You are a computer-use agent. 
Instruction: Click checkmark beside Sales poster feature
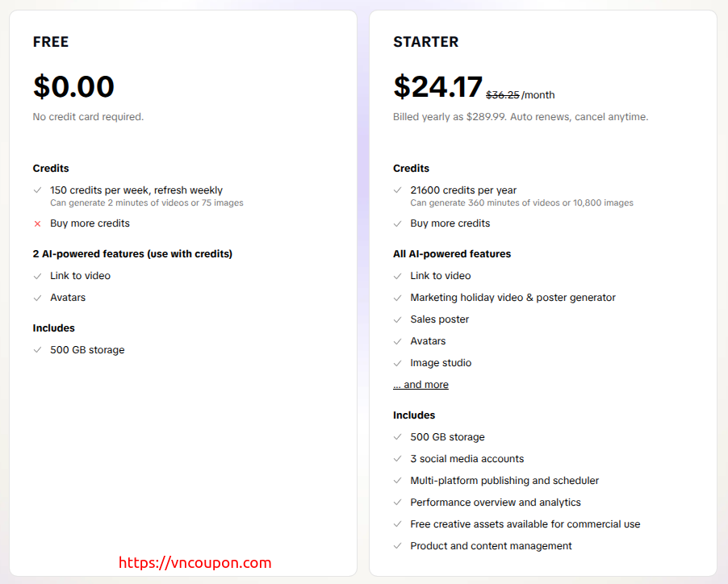point(397,319)
